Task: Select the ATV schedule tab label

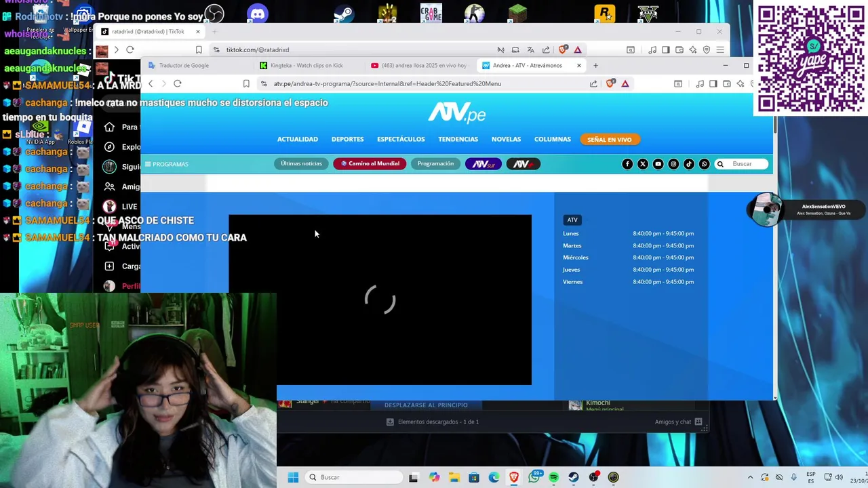Action: pos(572,220)
